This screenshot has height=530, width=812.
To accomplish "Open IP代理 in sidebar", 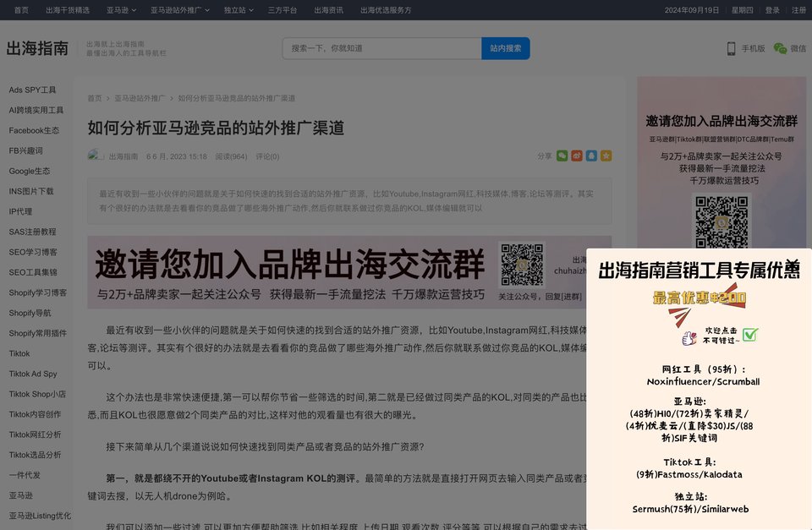I will 20,211.
